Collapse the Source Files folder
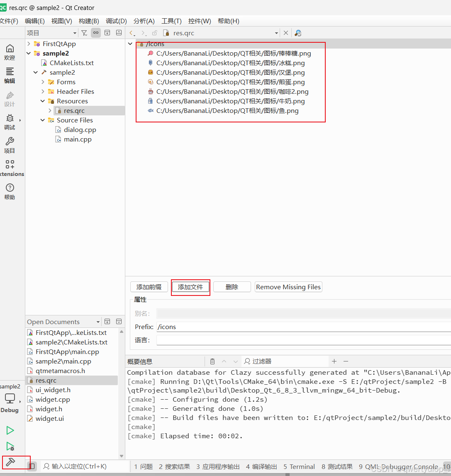Viewport: 451px width, 476px height. pyautogui.click(x=43, y=120)
